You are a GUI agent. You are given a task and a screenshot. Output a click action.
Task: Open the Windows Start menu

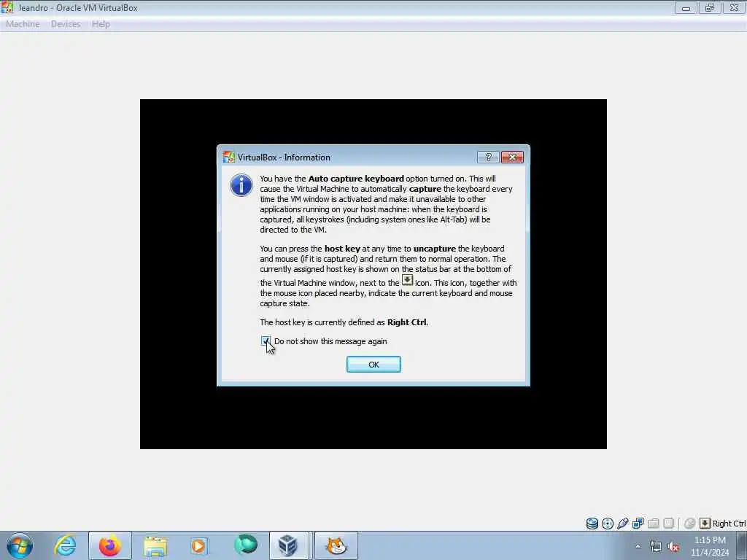click(20, 545)
